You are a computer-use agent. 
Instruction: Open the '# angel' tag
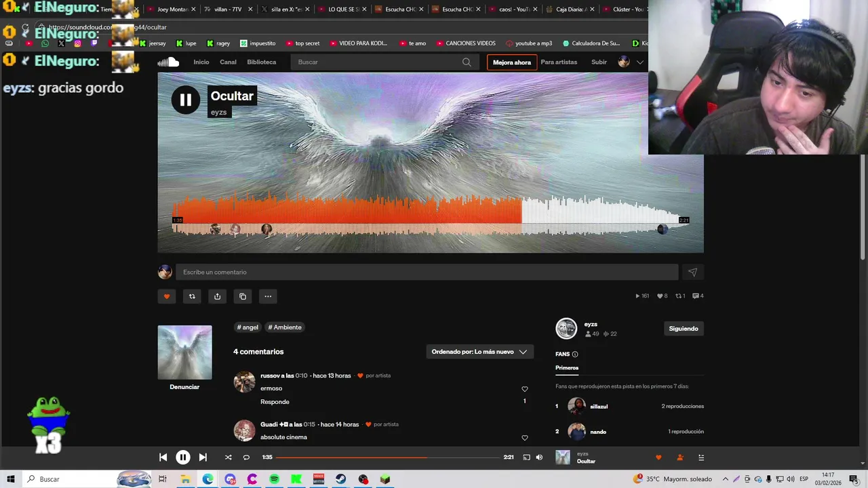click(248, 327)
